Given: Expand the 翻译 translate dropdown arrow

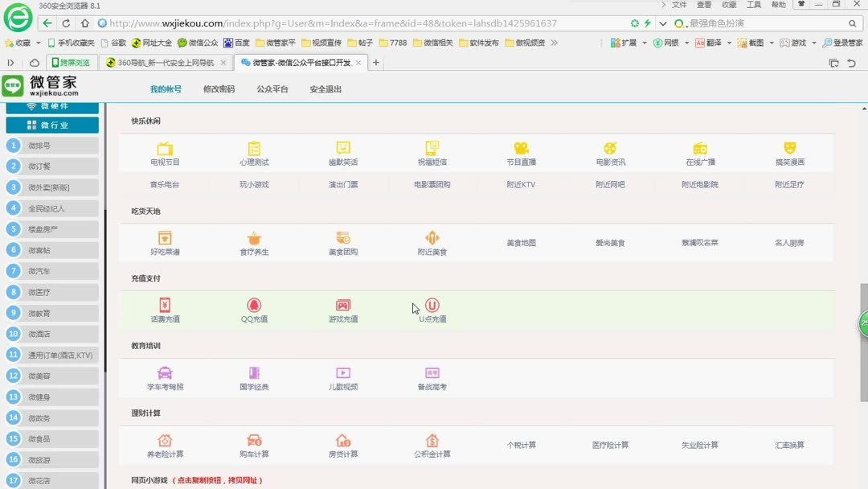Looking at the screenshot, I should point(730,43).
